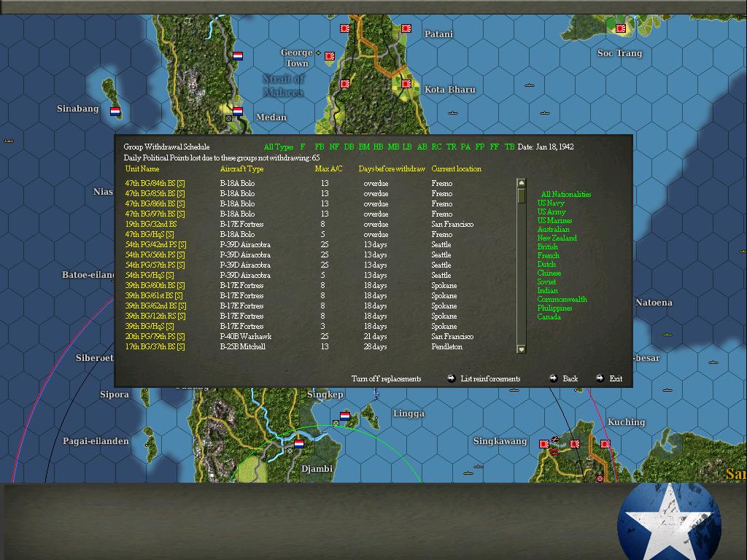Show All Nationalities in the list
Screen dimensions: 747x560
click(x=566, y=194)
